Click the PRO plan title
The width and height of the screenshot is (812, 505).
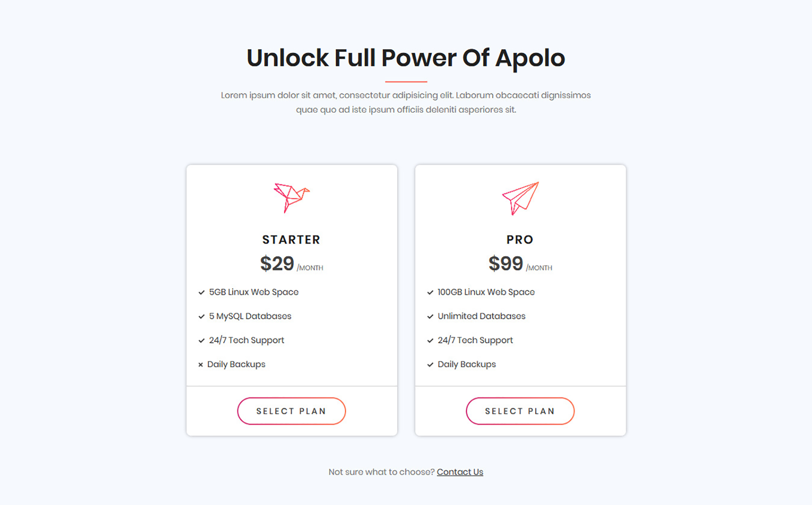[x=520, y=240]
